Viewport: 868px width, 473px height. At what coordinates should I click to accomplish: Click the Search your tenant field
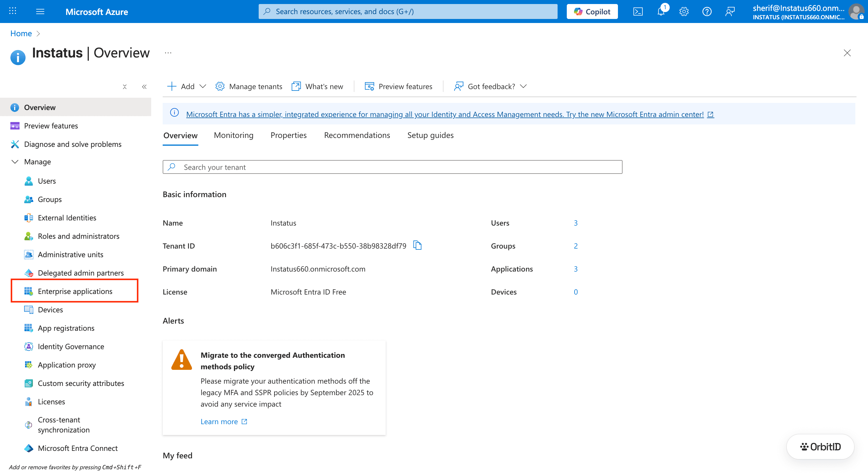point(392,167)
